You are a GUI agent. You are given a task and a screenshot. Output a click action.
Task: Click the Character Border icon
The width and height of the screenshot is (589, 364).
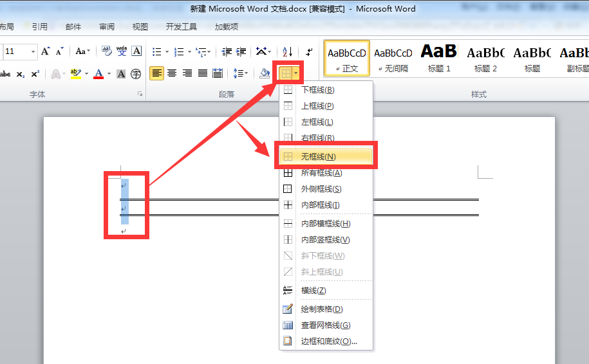(136, 51)
